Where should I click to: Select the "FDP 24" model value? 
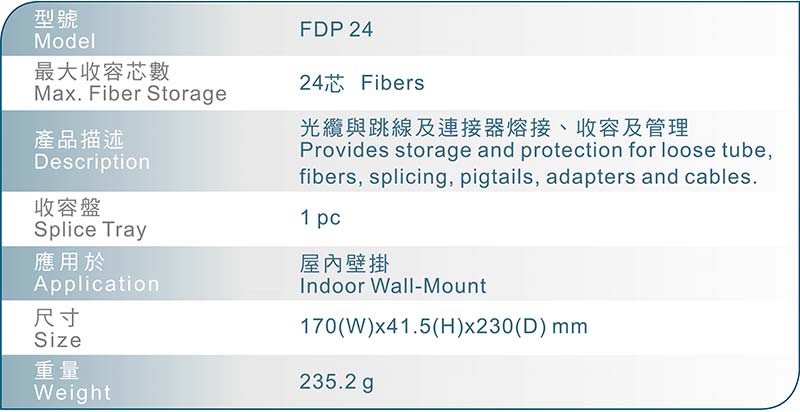coord(336,30)
